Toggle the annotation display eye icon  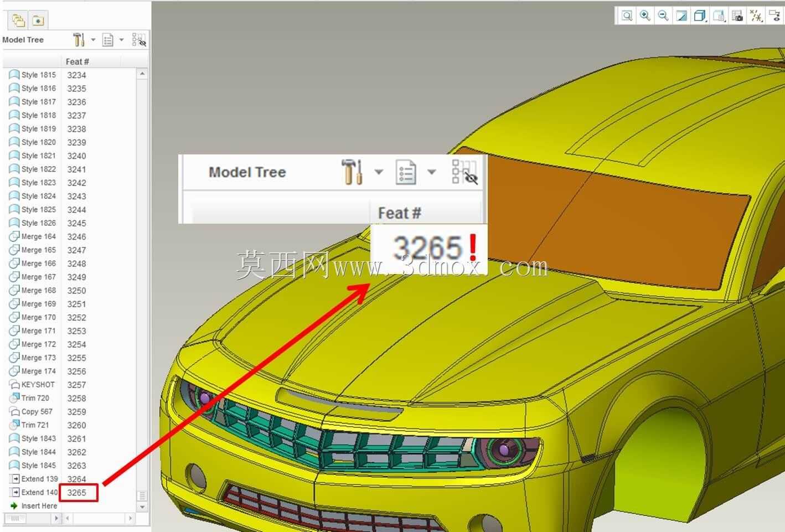coord(774,16)
